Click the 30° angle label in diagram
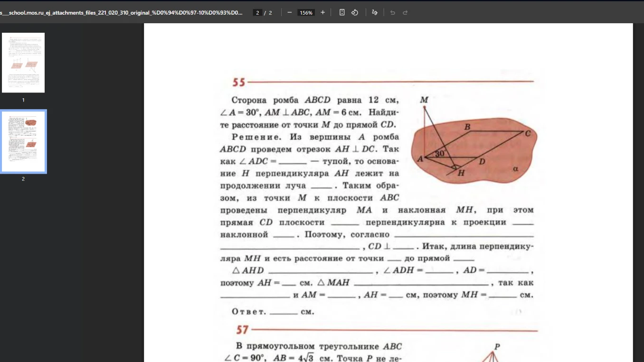The width and height of the screenshot is (644, 362). (x=440, y=154)
